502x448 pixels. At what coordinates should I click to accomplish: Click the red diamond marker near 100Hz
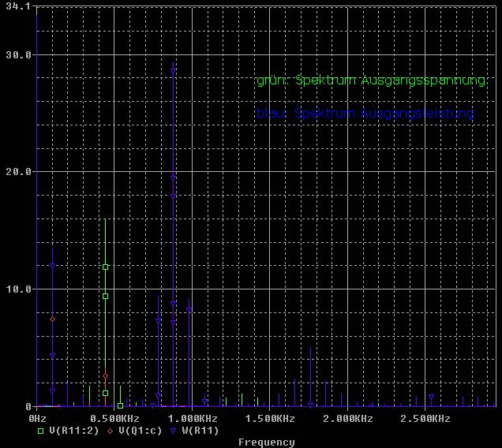click(x=53, y=319)
